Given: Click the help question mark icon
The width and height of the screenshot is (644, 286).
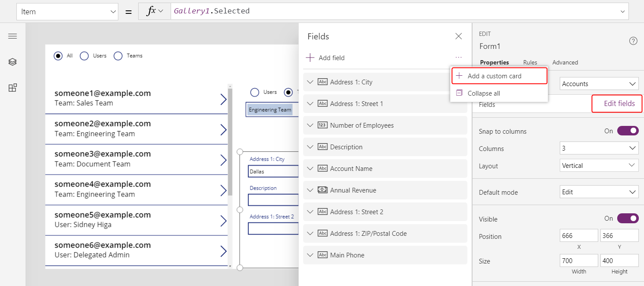Looking at the screenshot, I should point(633,41).
